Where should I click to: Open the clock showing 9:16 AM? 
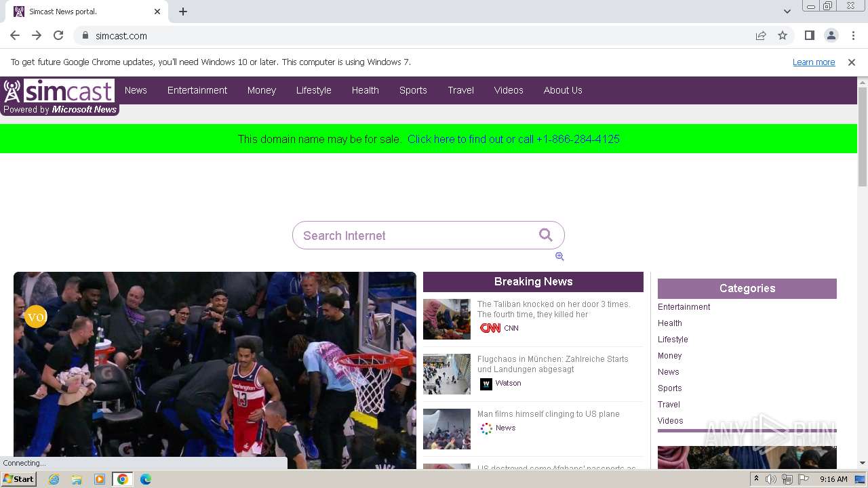pyautogui.click(x=833, y=479)
